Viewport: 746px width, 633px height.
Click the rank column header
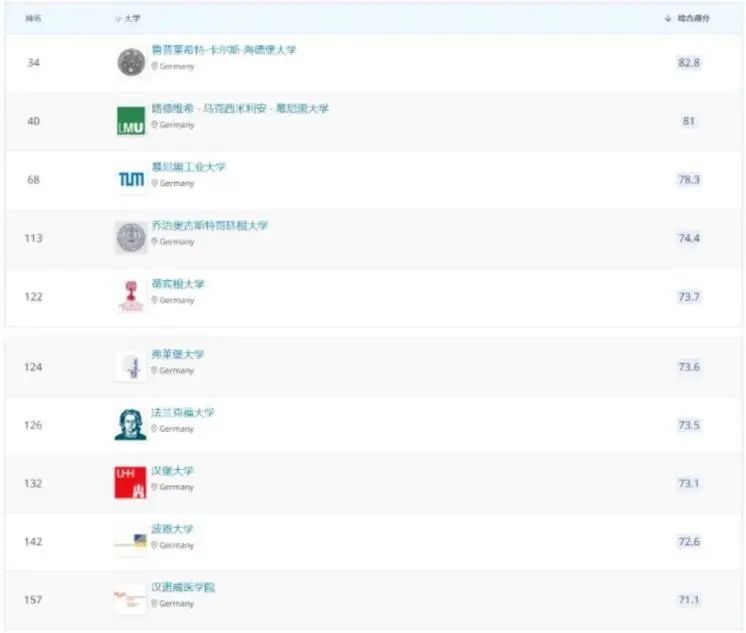click(x=33, y=19)
